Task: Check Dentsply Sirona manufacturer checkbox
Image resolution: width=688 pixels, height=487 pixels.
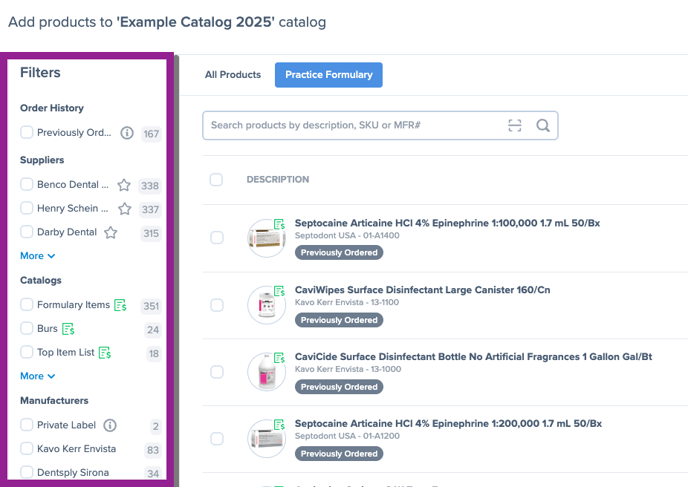Action: pos(27,472)
